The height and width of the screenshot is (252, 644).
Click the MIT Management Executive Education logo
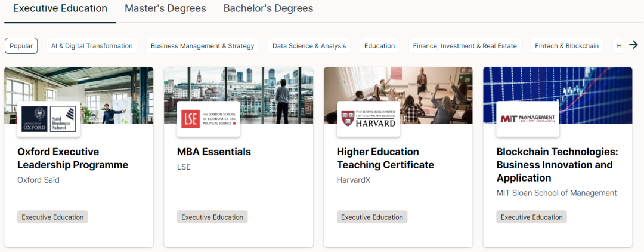[528, 118]
